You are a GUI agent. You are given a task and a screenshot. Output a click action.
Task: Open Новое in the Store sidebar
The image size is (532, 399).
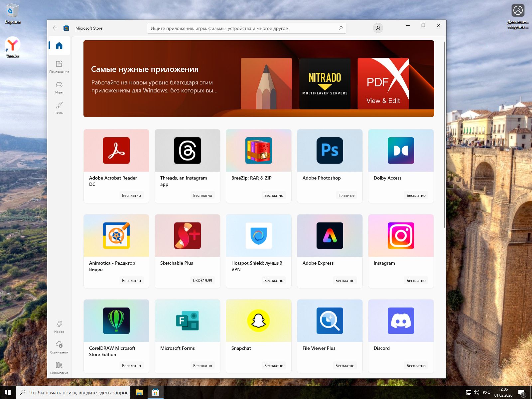(x=59, y=327)
